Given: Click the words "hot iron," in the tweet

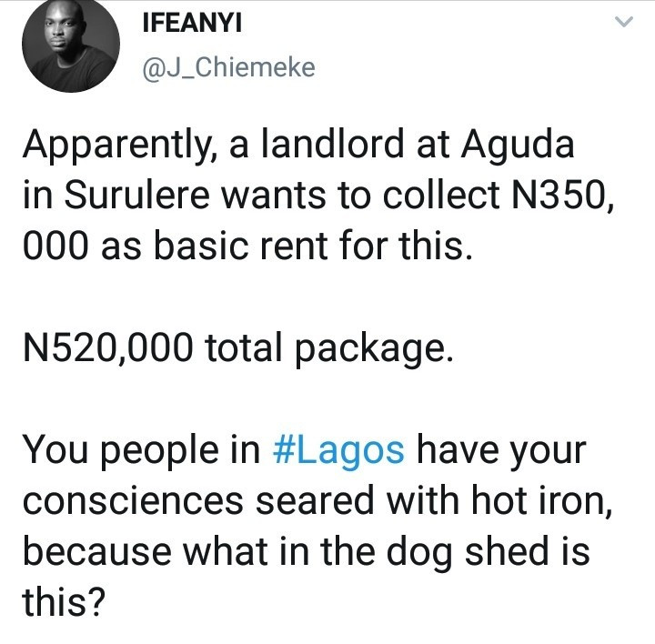Looking at the screenshot, I should 541,501.
